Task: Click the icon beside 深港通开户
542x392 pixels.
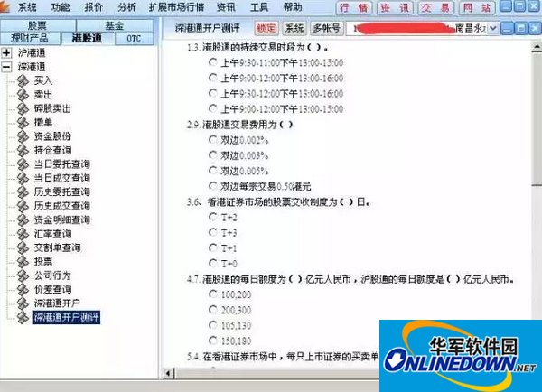Action: (x=23, y=303)
